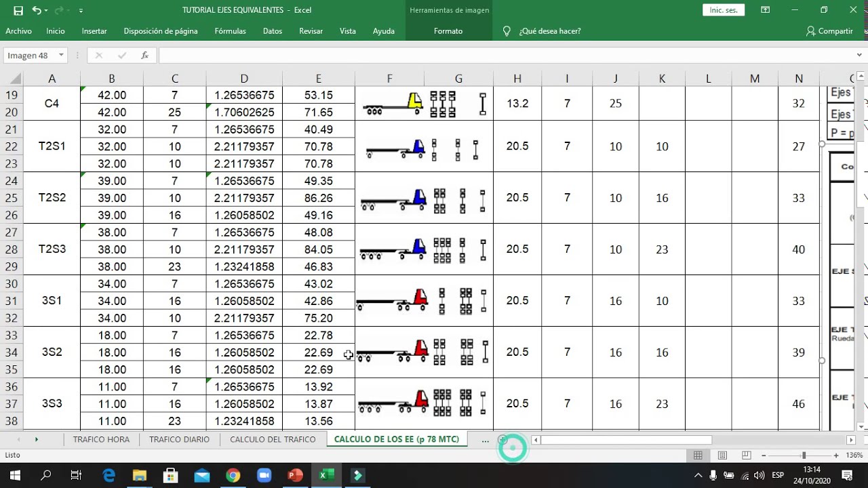Image resolution: width=868 pixels, height=488 pixels.
Task: Click the more sheets ellipsis button
Action: pos(485,440)
